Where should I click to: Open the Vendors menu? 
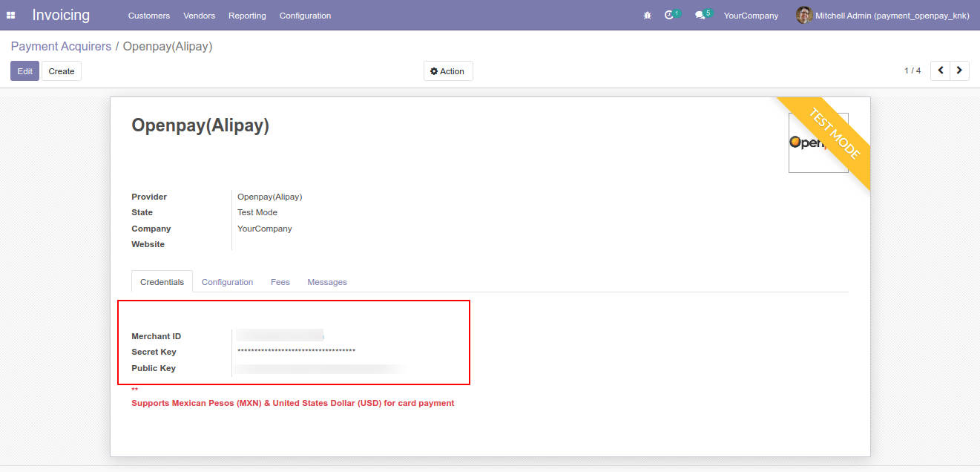200,16
